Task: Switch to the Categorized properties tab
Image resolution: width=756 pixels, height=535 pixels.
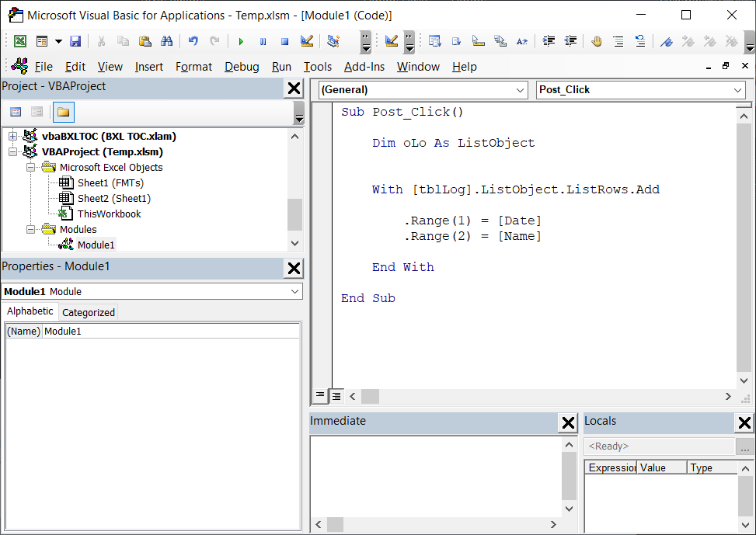Action: point(89,312)
